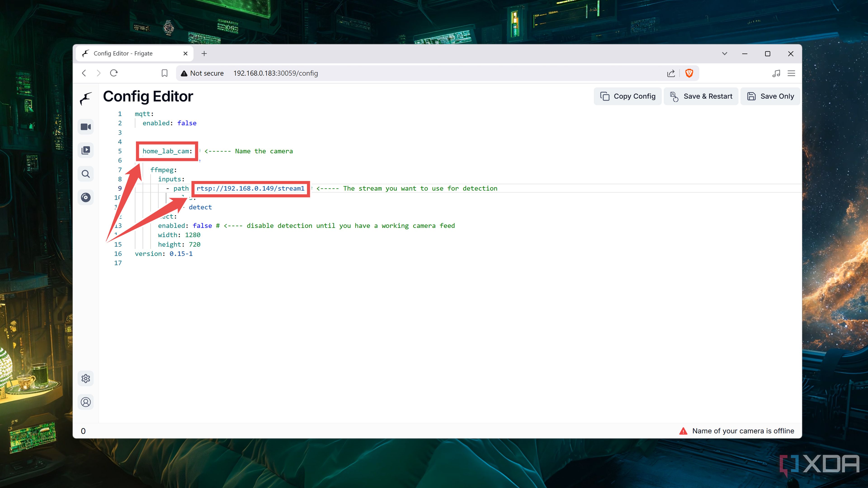Bookmark this page using bookmark icon

click(164, 73)
